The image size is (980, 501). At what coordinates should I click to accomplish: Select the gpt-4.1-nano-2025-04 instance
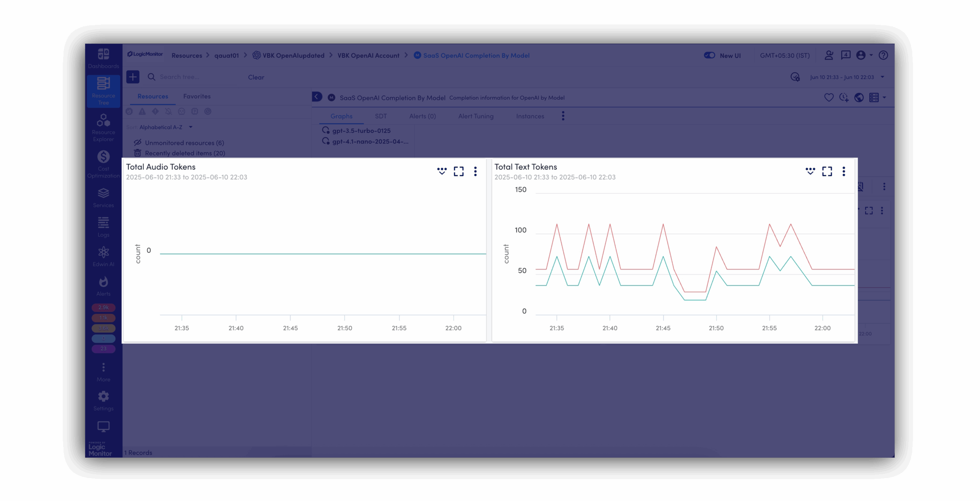[x=366, y=142]
